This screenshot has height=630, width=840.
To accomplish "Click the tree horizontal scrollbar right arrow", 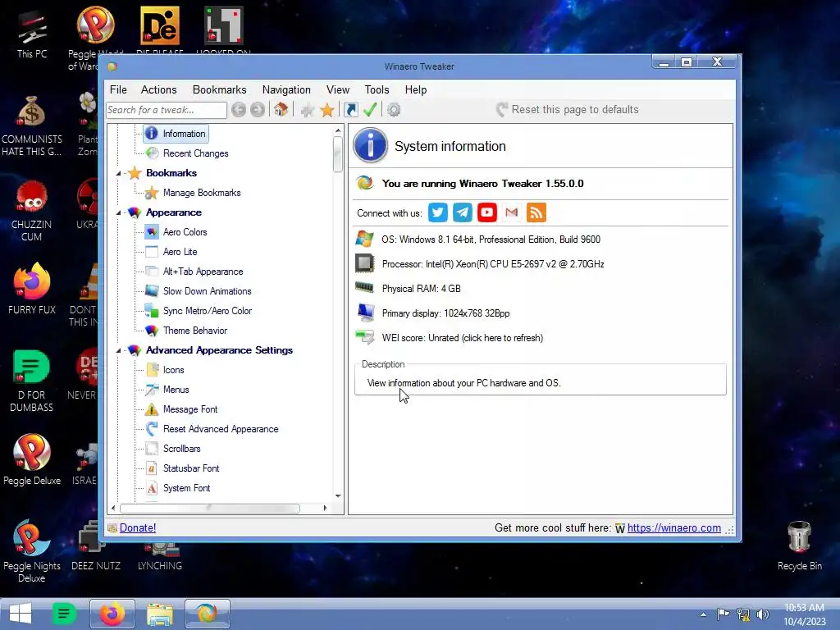I will [x=325, y=507].
